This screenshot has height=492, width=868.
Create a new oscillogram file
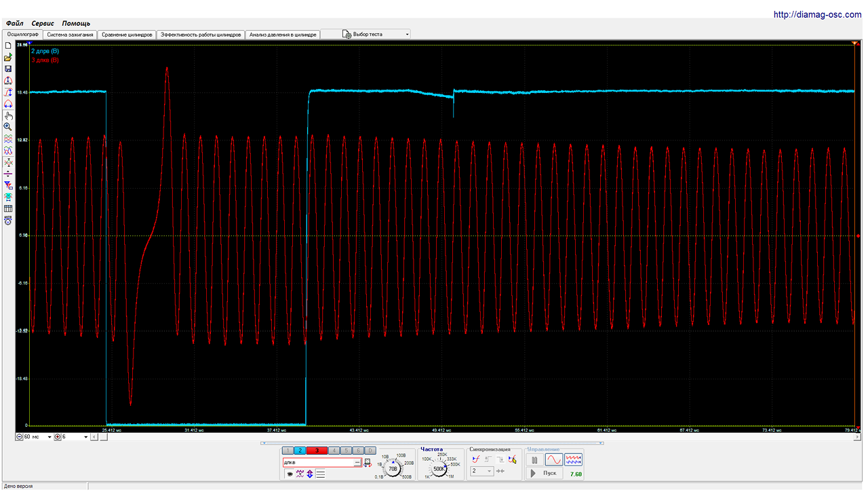(x=8, y=45)
